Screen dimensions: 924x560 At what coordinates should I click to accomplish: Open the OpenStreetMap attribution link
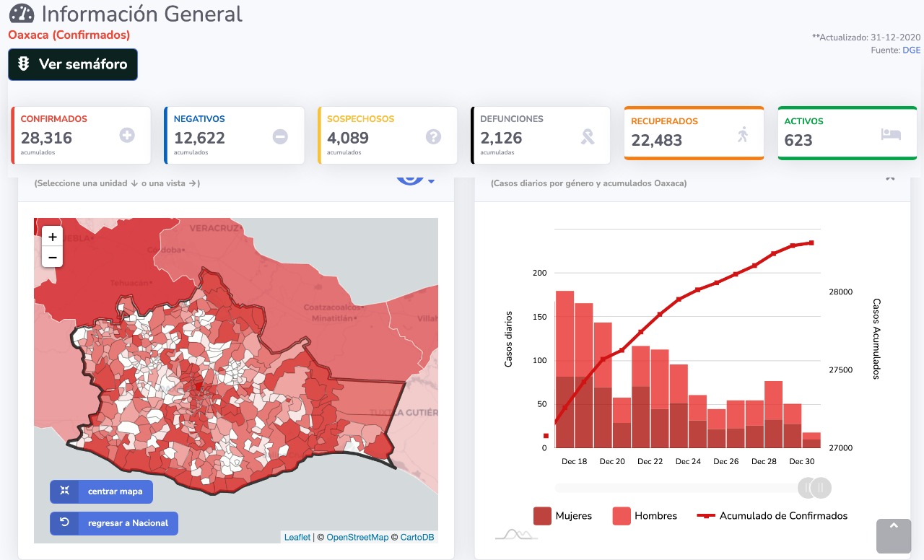click(x=357, y=537)
